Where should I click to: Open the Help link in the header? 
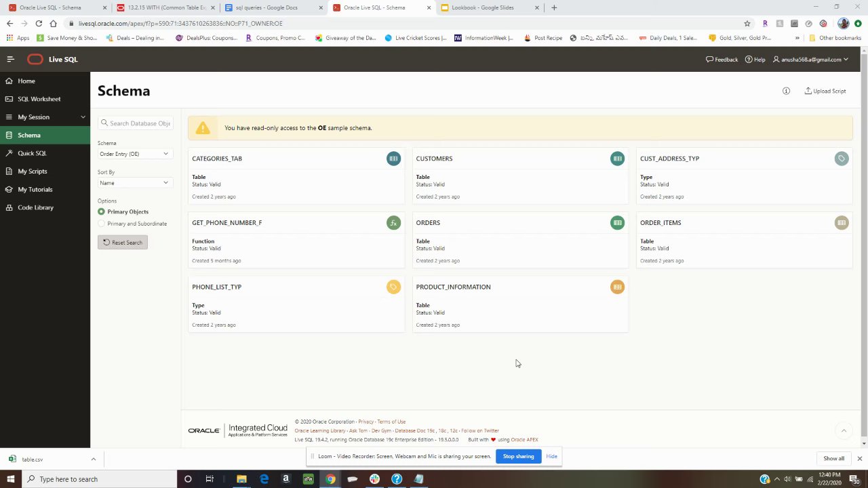click(x=755, y=60)
